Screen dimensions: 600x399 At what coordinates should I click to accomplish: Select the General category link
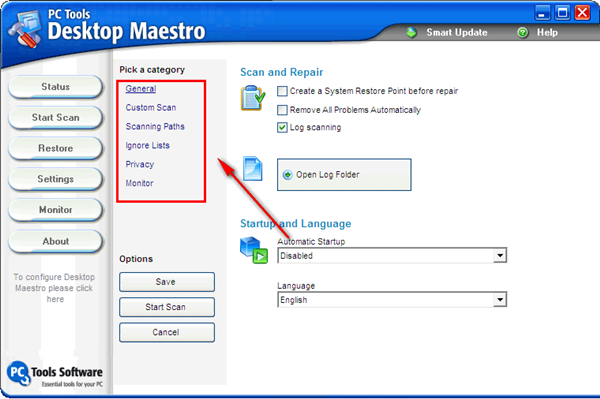(x=141, y=89)
